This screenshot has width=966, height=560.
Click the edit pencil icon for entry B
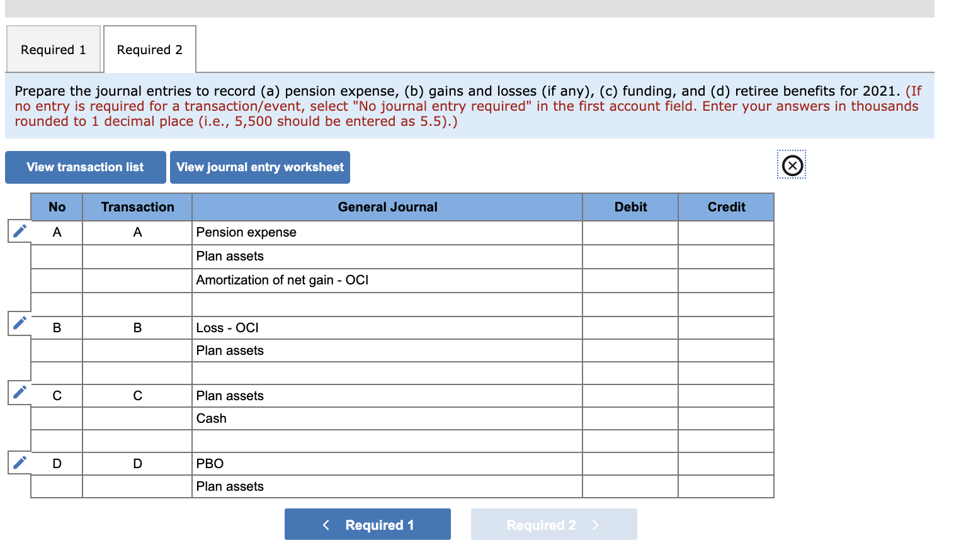pos(19,323)
